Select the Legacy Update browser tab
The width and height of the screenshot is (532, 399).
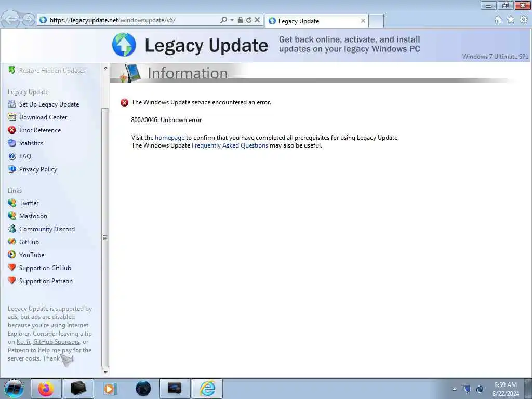(317, 21)
